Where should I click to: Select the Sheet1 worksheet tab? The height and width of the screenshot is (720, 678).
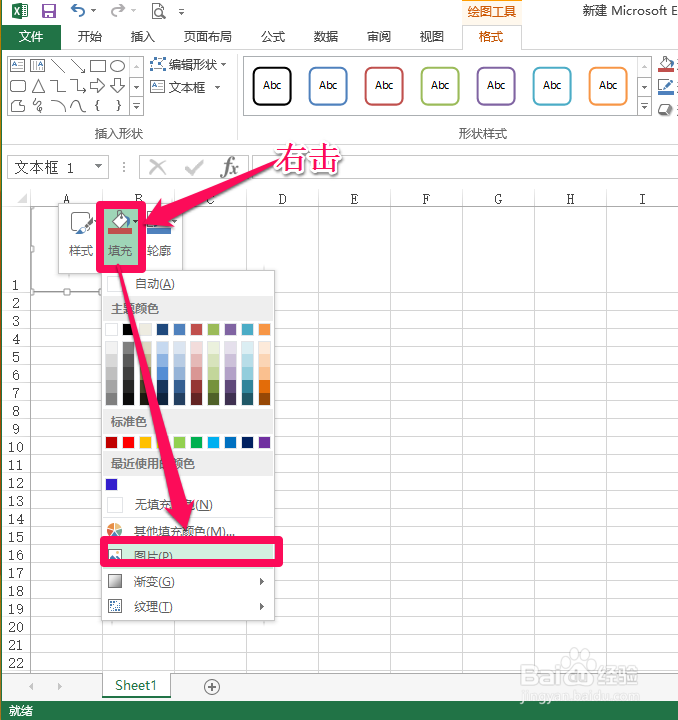[x=136, y=686]
